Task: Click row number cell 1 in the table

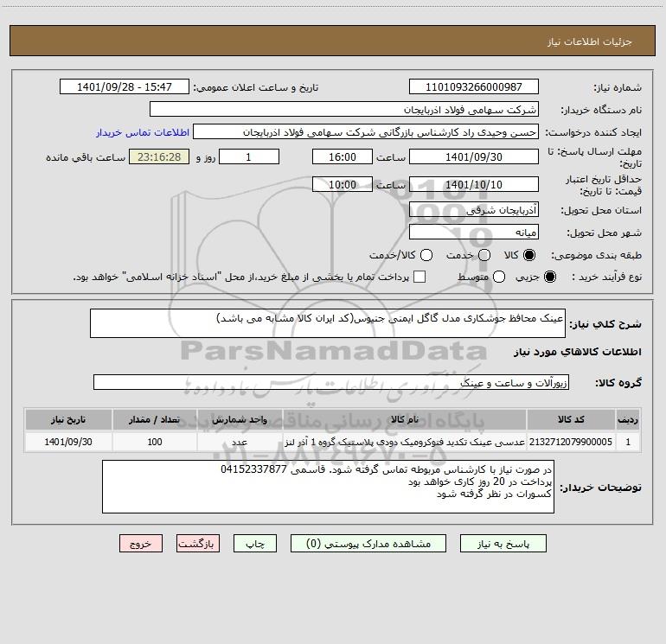Action: [x=628, y=442]
